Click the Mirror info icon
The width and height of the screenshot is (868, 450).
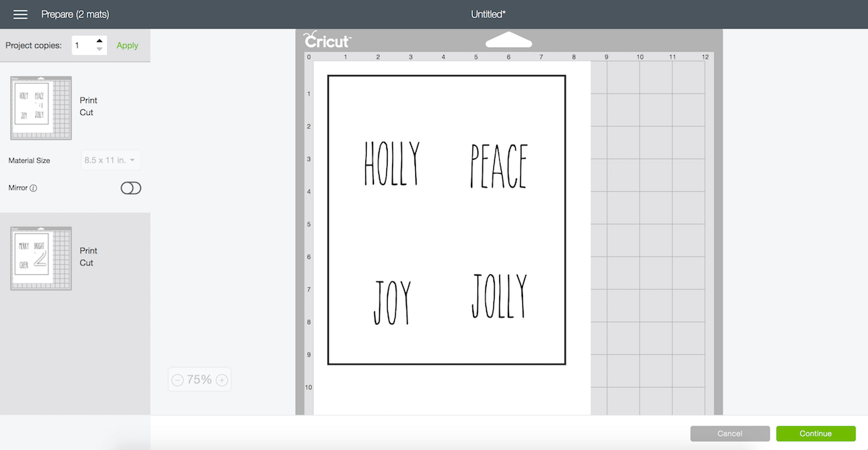click(x=33, y=188)
